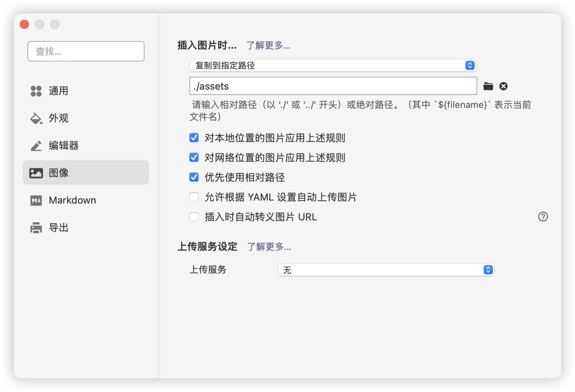
Task: Disable prefer relative path (优先使用相对路径)
Action: 194,177
